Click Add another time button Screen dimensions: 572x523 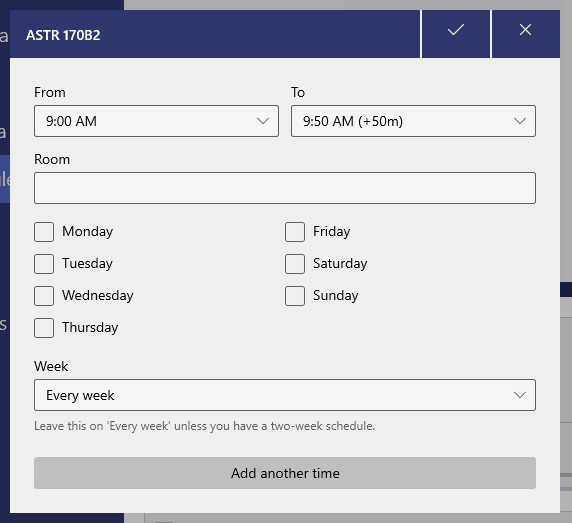pyautogui.click(x=285, y=473)
